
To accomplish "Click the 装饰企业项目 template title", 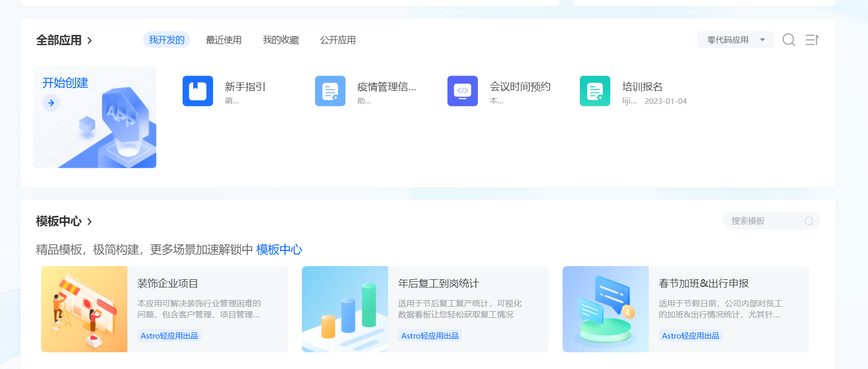I will point(168,283).
